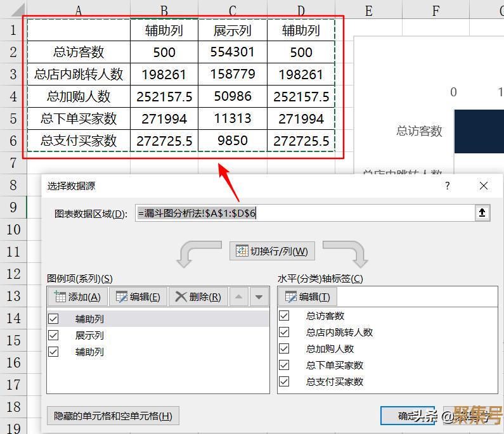The width and height of the screenshot is (504, 434).
Task: Select the 展示列 entry in series list
Action: 89,335
